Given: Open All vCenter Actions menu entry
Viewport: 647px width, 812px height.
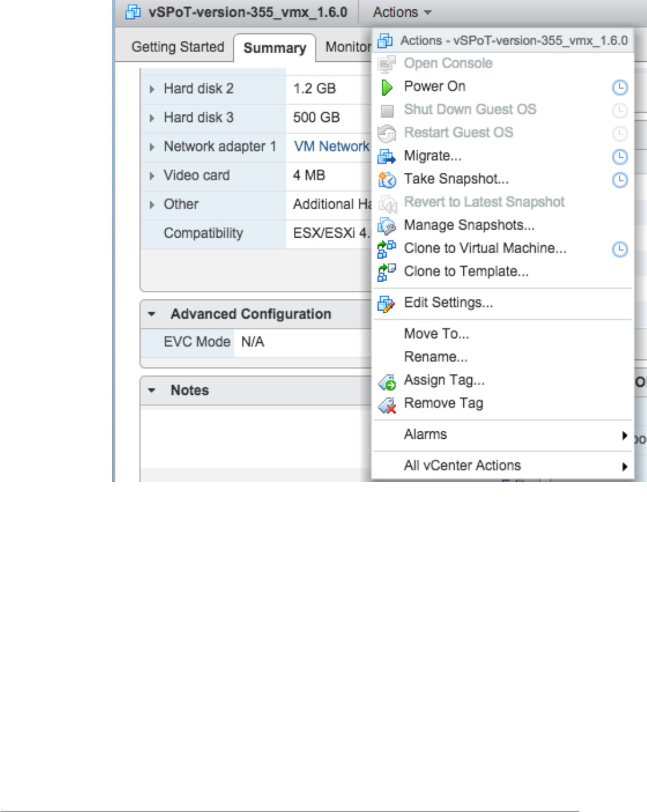Looking at the screenshot, I should click(x=462, y=465).
